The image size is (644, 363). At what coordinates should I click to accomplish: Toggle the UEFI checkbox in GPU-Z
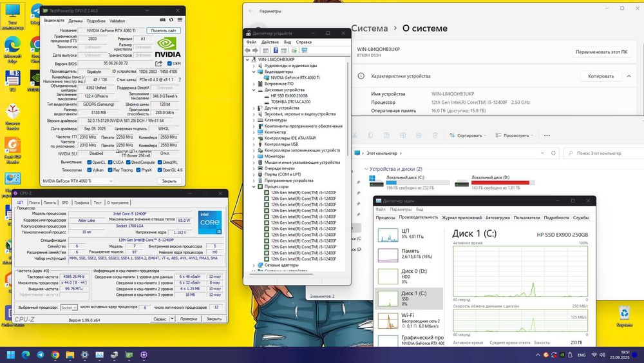pos(169,63)
